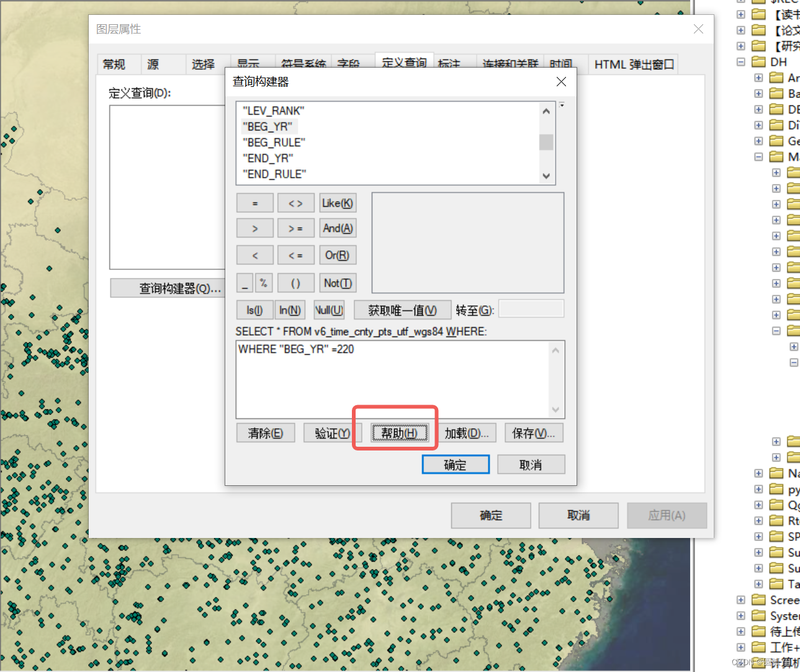The image size is (800, 672).
Task: Confirm query builder with 确定
Action: (x=456, y=465)
